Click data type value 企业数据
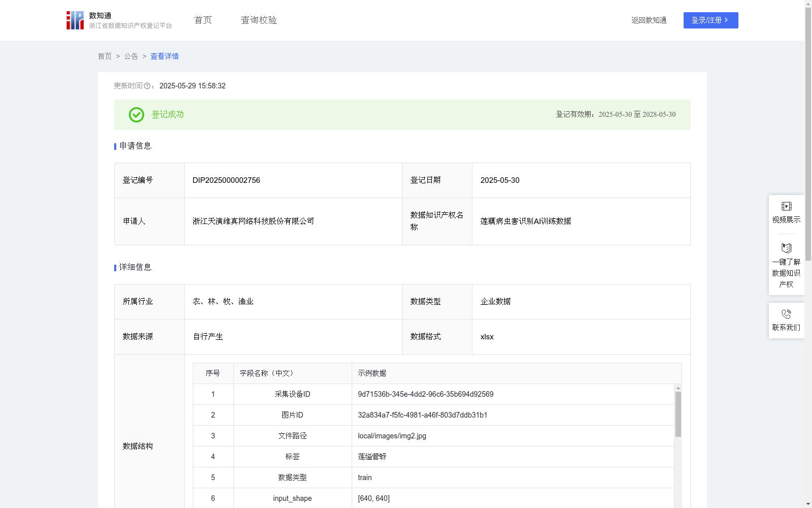Image resolution: width=812 pixels, height=508 pixels. click(x=495, y=302)
